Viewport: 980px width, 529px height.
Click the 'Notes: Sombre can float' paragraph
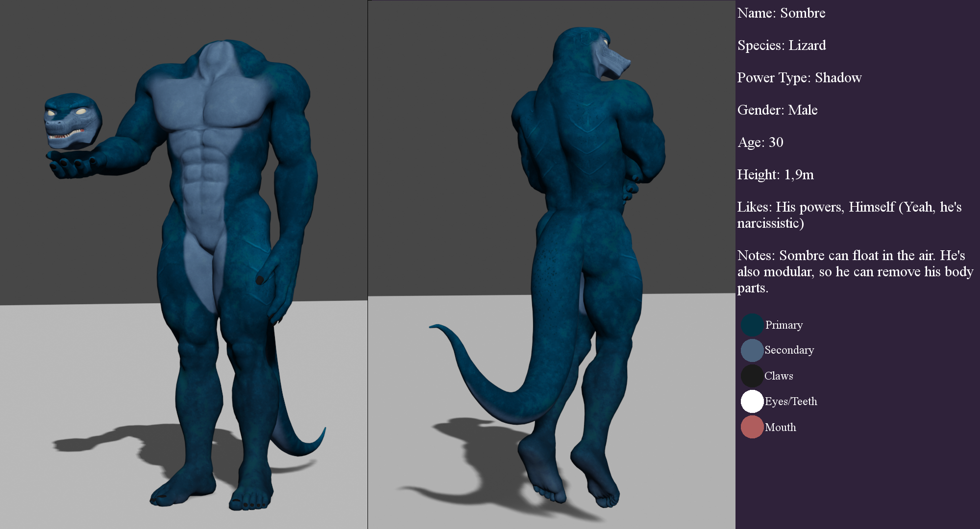[x=855, y=271]
